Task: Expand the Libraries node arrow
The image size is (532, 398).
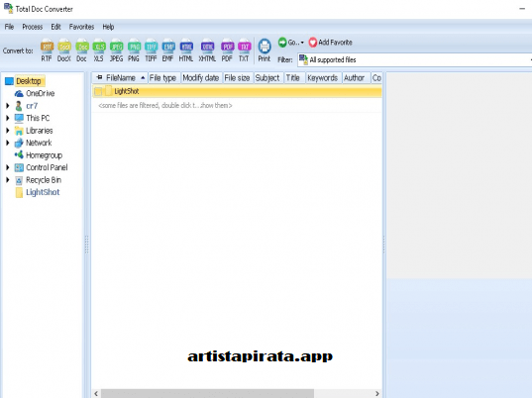Action: tap(8, 131)
